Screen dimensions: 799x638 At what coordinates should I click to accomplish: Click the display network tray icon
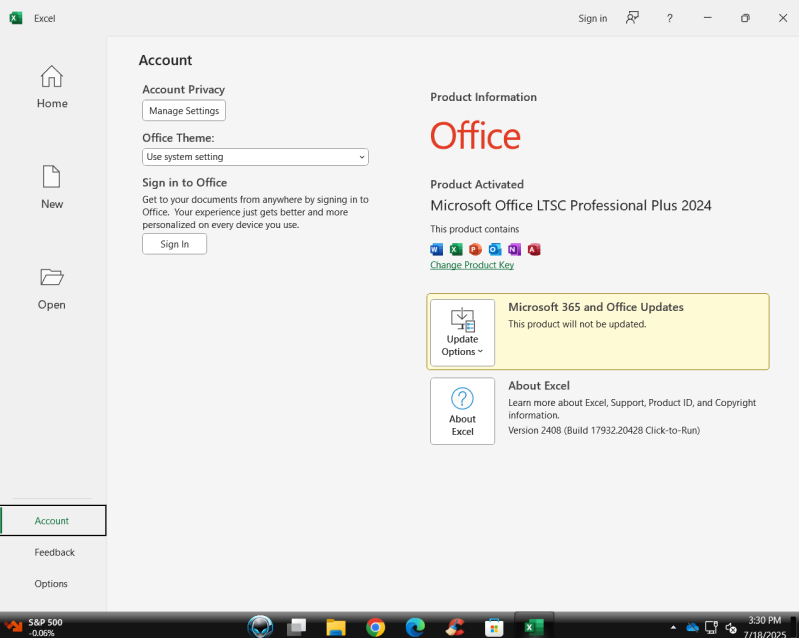711,627
